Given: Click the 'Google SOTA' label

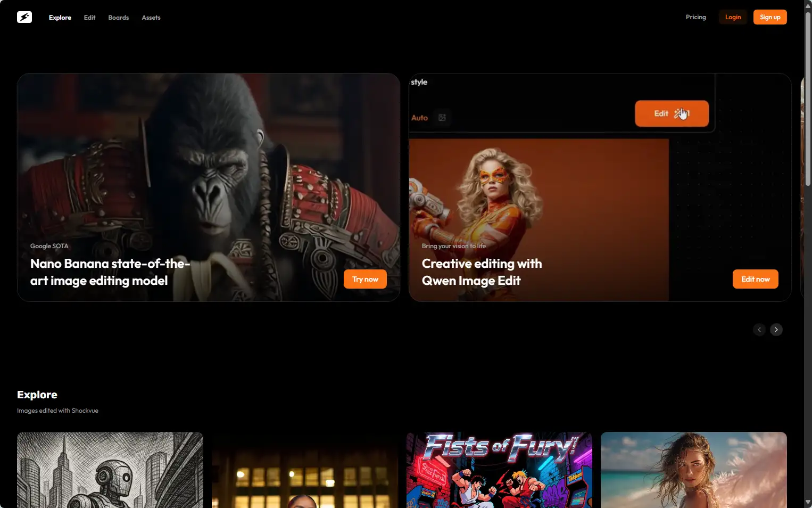Looking at the screenshot, I should point(49,246).
